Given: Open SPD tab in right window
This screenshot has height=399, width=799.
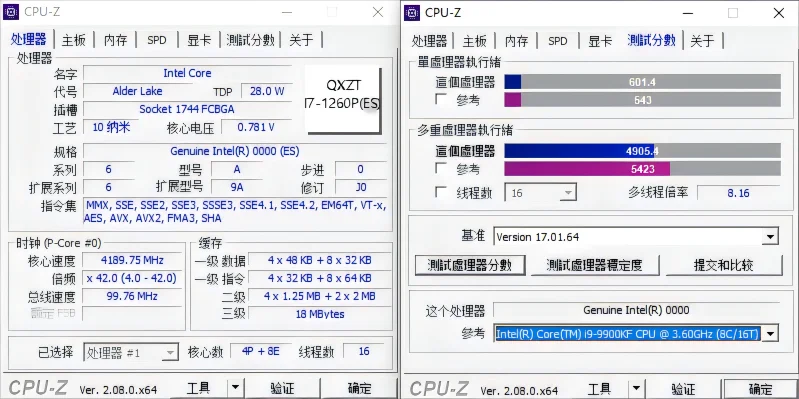Looking at the screenshot, I should tap(558, 41).
